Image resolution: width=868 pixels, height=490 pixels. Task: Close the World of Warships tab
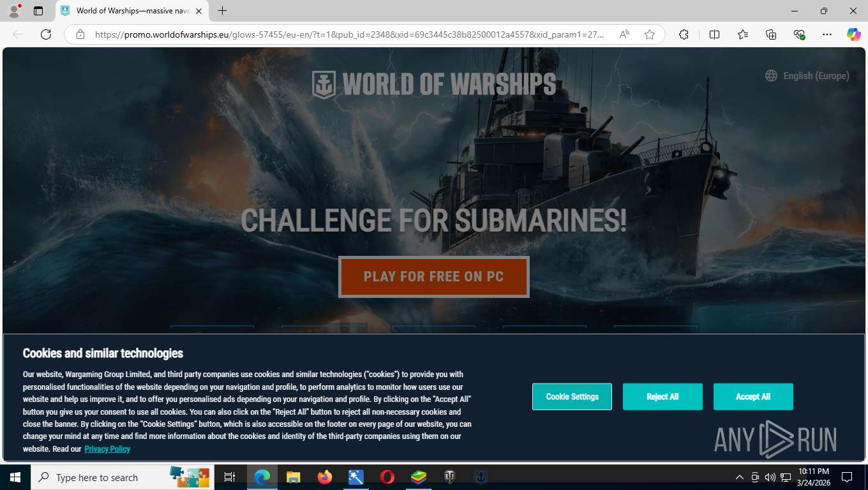pyautogui.click(x=198, y=11)
